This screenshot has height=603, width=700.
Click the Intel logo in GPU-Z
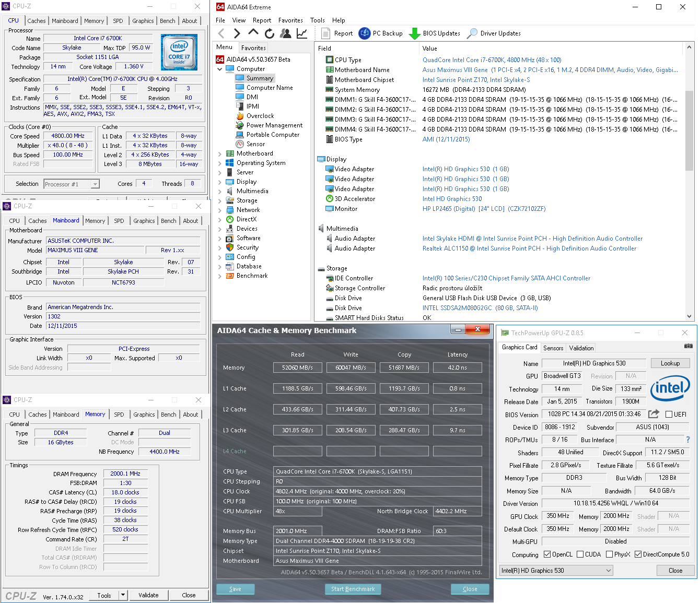point(670,388)
